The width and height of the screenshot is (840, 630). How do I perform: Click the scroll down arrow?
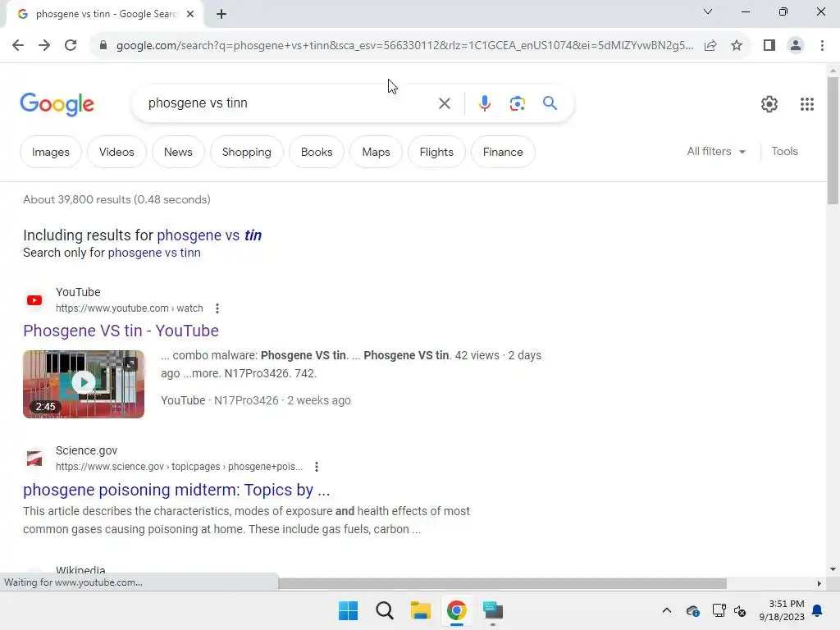[x=833, y=569]
